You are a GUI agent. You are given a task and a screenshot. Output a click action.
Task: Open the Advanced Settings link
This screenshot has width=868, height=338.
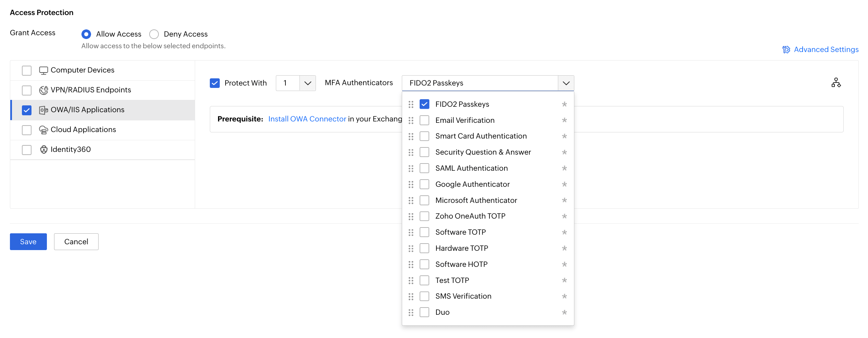pyautogui.click(x=826, y=50)
